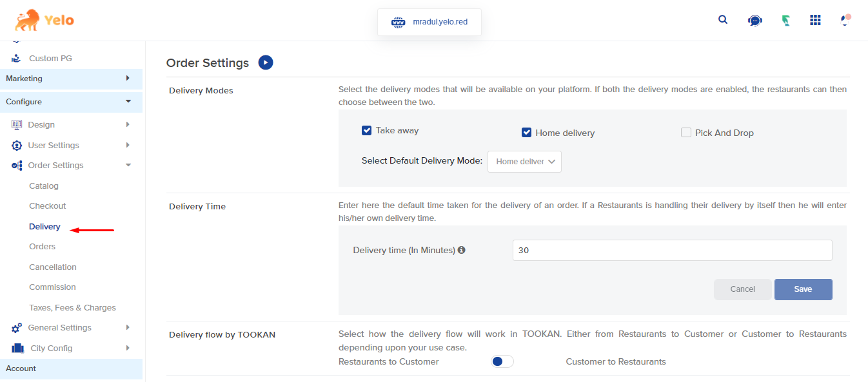Image resolution: width=868 pixels, height=382 pixels.
Task: Click the Save button for Delivery Time
Action: click(x=803, y=289)
